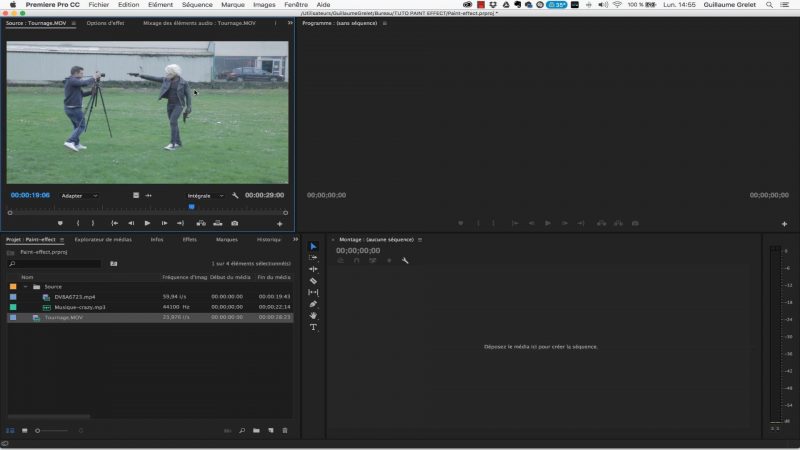Image resolution: width=800 pixels, height=450 pixels.
Task: Click Drag Video Only icon in Source monitor
Action: pyautogui.click(x=136, y=195)
